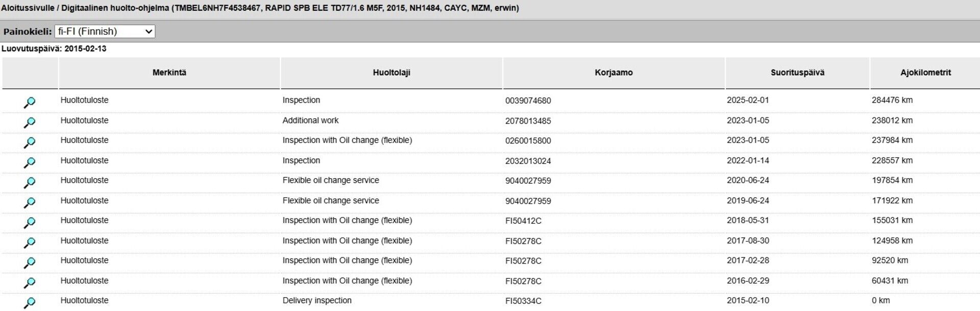980x311 pixels.
Task: View details of 2022-01-14 Inspection
Action: (30, 163)
